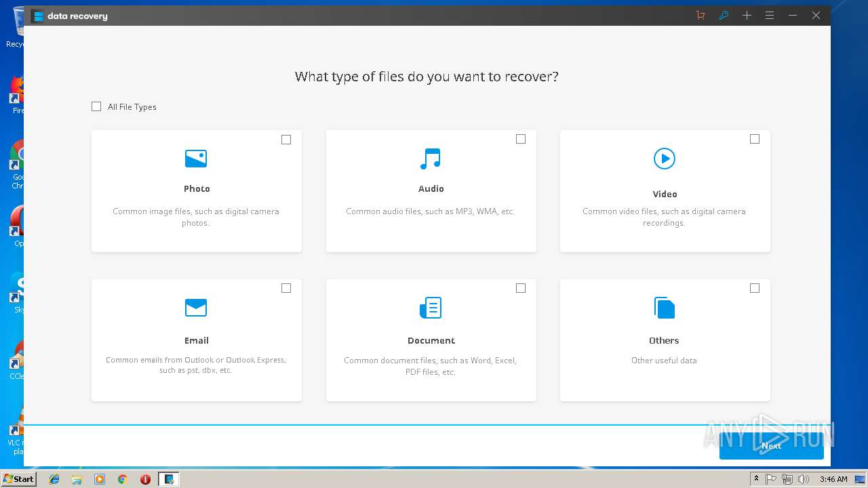Click the Next button
The image size is (868, 488).
772,445
